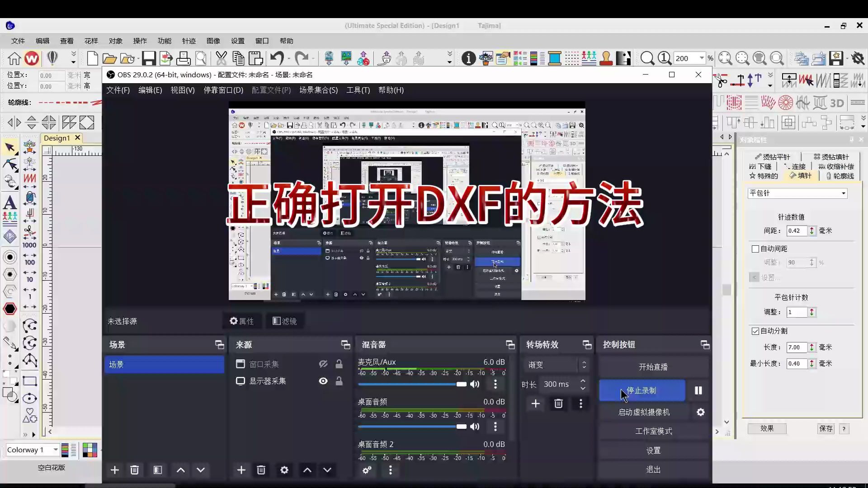Image resolution: width=868 pixels, height=488 pixels.
Task: Click the Home icon in embroidery toolbar
Action: pos(14,58)
